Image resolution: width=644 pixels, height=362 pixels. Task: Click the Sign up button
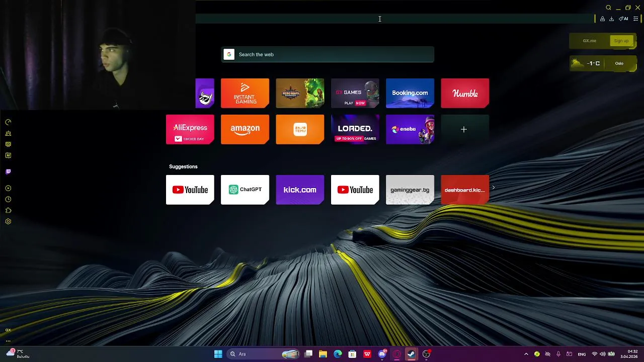click(x=621, y=41)
